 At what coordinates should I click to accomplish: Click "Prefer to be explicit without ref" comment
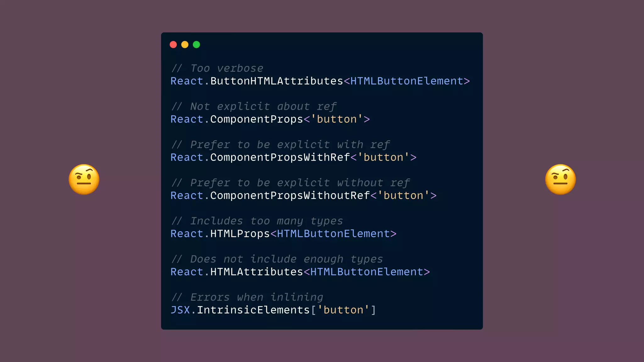click(290, 183)
